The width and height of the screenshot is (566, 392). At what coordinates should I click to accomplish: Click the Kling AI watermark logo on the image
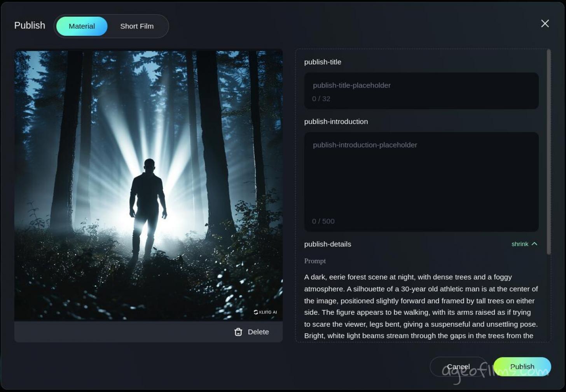[x=265, y=312]
